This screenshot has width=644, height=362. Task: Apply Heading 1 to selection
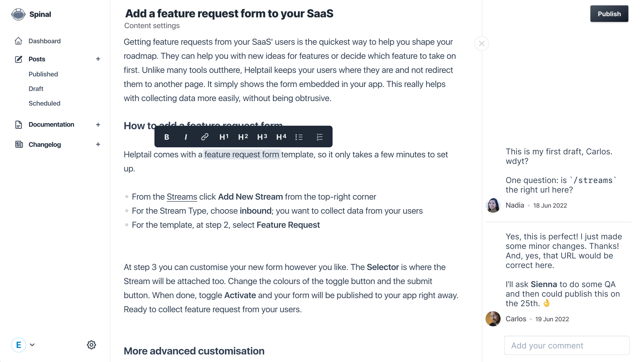224,137
